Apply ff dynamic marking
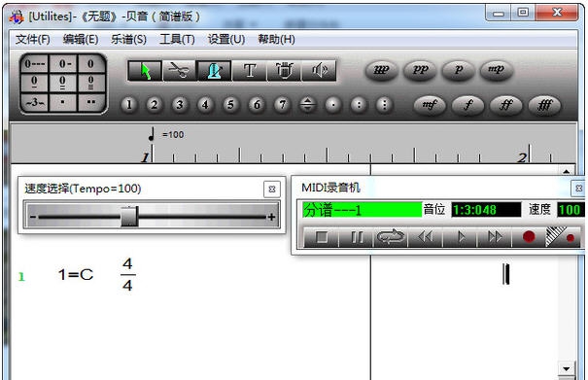 [506, 105]
